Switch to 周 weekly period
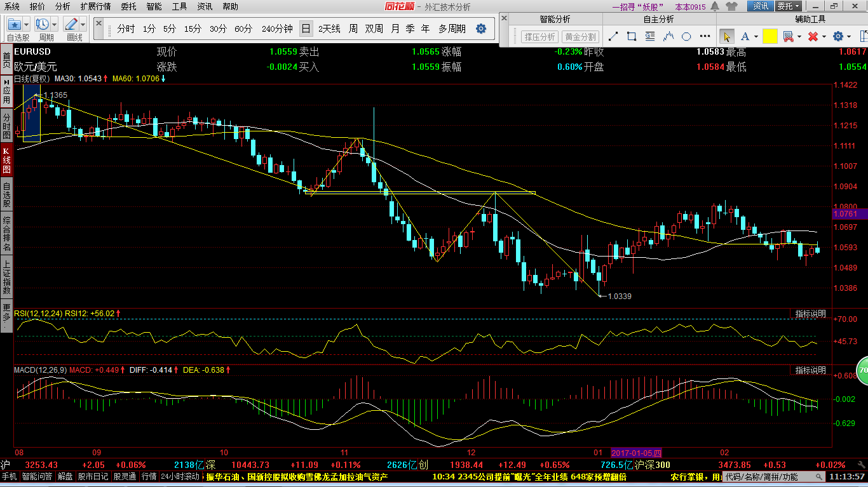The width and height of the screenshot is (868, 487). coord(353,29)
